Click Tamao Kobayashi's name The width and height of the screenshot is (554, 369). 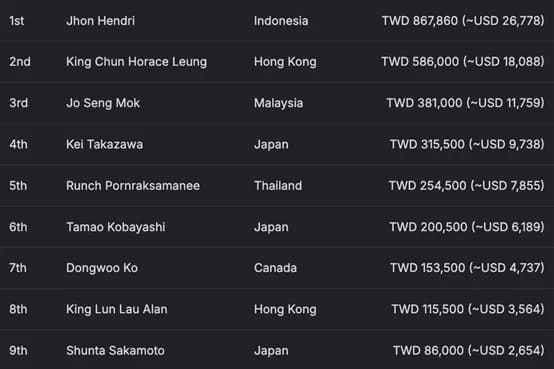pyautogui.click(x=116, y=227)
